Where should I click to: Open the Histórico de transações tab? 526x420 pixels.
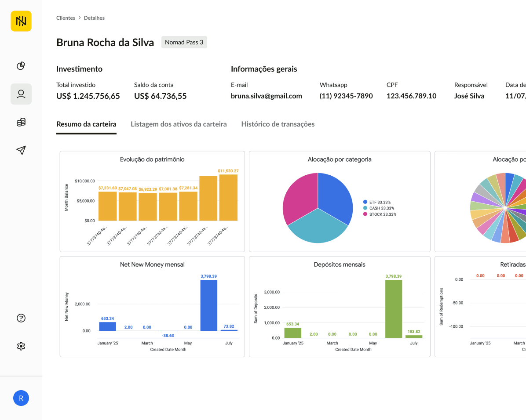pos(278,124)
